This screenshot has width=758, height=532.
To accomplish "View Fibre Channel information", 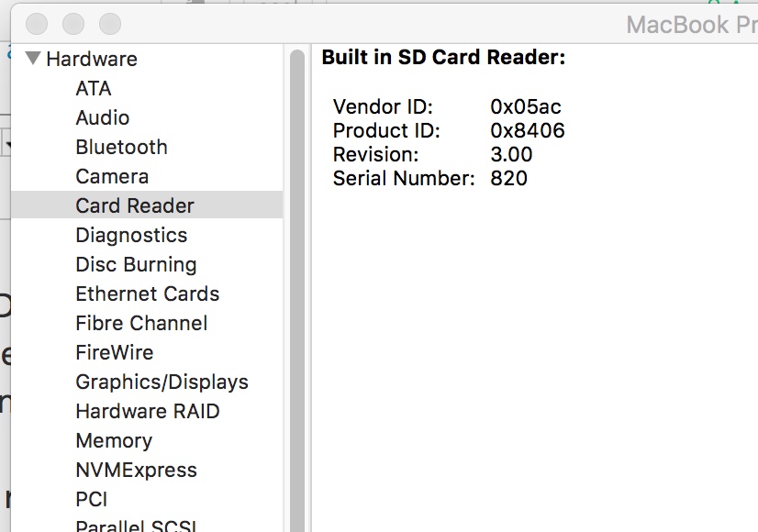I will coord(141,323).
